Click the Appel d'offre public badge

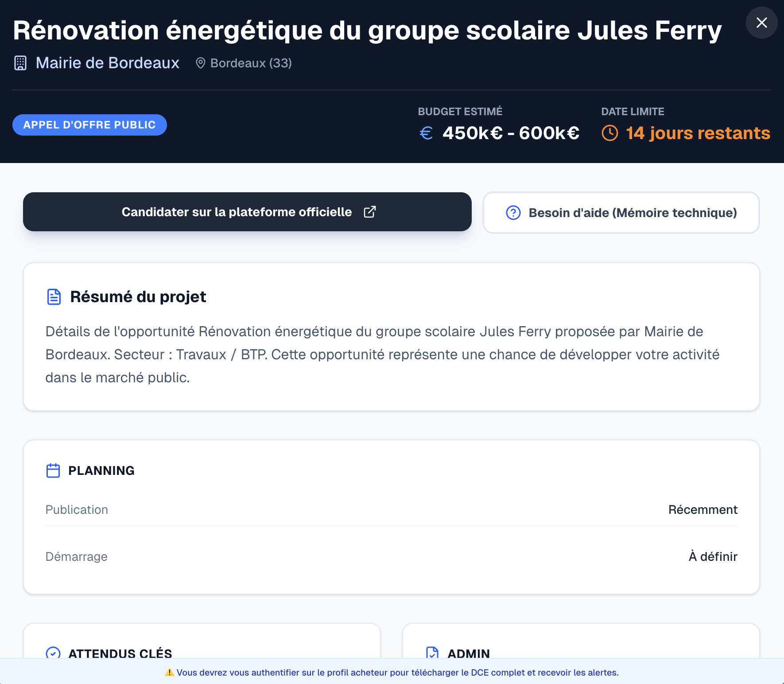coord(89,124)
